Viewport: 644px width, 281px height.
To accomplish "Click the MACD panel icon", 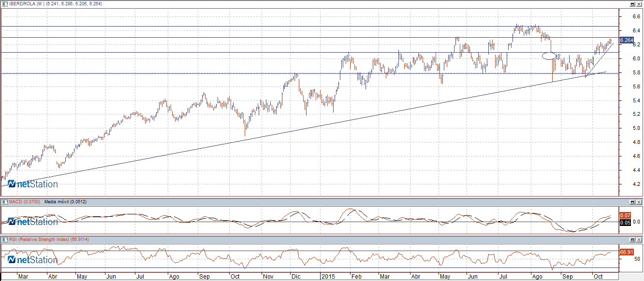I will 4,201.
